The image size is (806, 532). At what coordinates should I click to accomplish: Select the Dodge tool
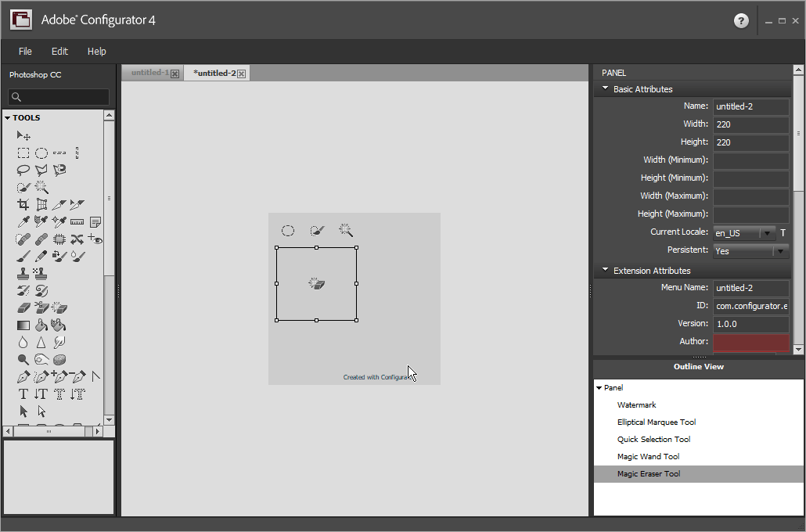[23, 359]
